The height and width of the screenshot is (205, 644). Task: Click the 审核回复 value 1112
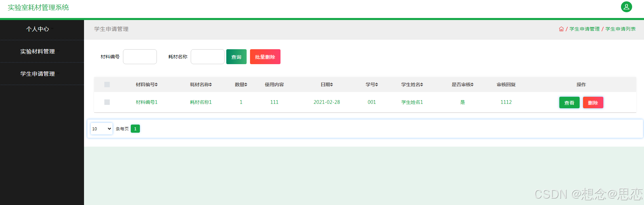tap(506, 102)
